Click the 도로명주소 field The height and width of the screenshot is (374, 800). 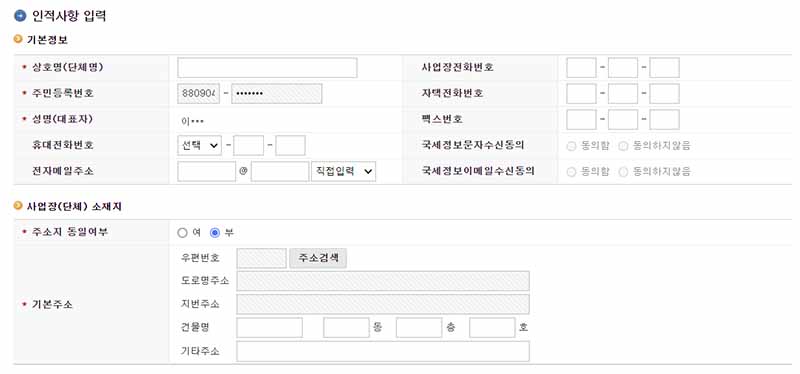[x=383, y=281]
